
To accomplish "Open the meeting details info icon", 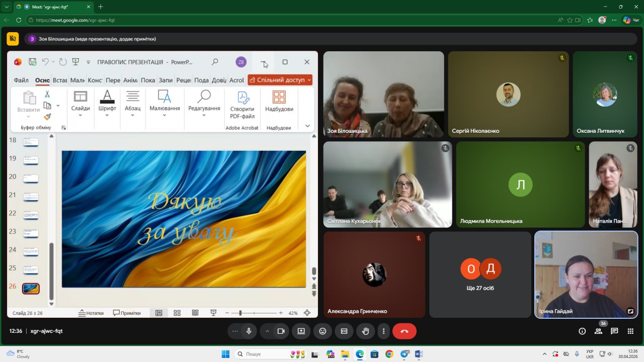I will (x=582, y=331).
